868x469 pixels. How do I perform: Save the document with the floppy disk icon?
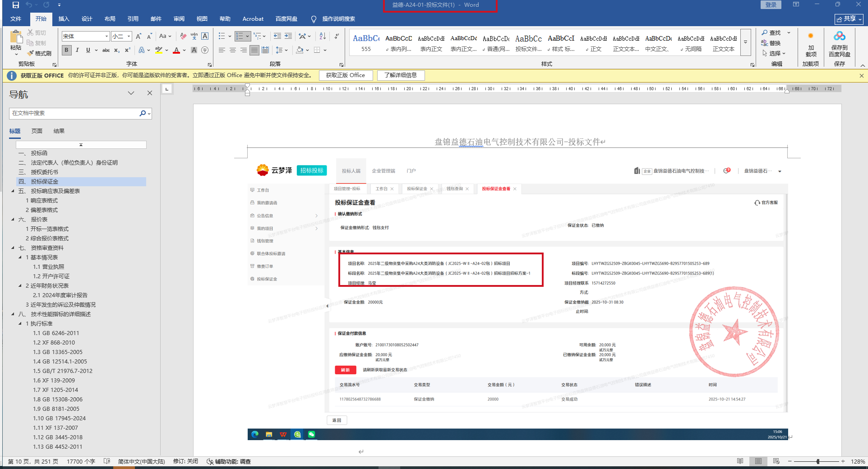pyautogui.click(x=15, y=5)
